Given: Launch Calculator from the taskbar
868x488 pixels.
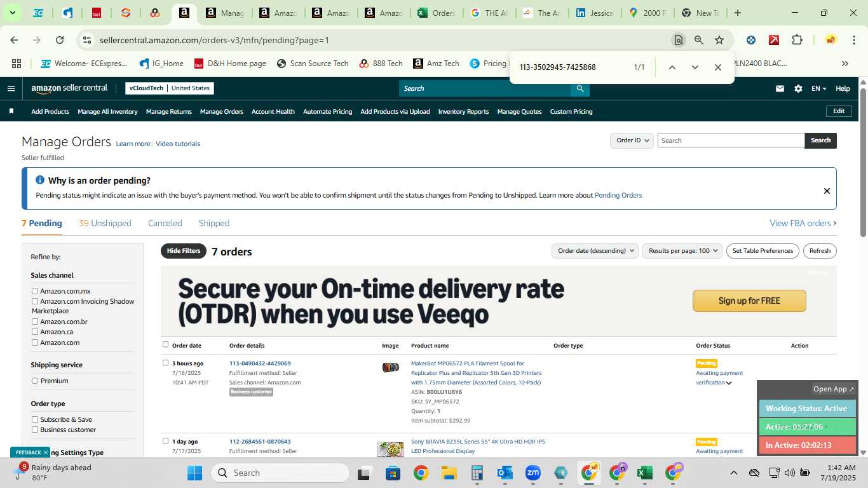Looking at the screenshot, I should [477, 473].
